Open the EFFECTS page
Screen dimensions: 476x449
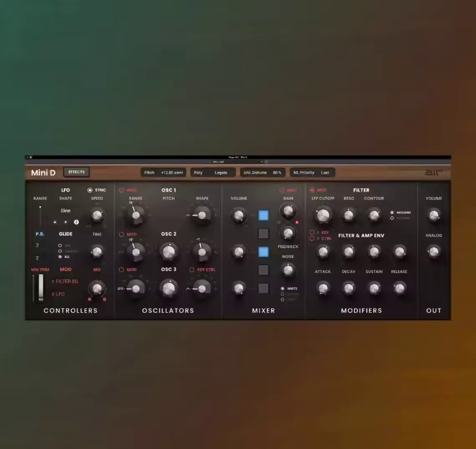click(x=77, y=172)
